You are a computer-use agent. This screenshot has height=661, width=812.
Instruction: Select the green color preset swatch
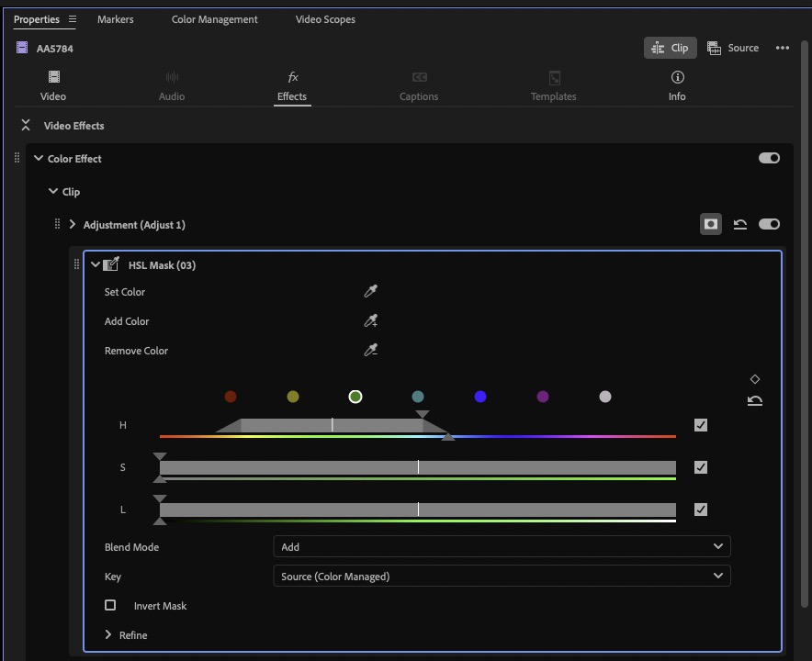[x=355, y=397]
